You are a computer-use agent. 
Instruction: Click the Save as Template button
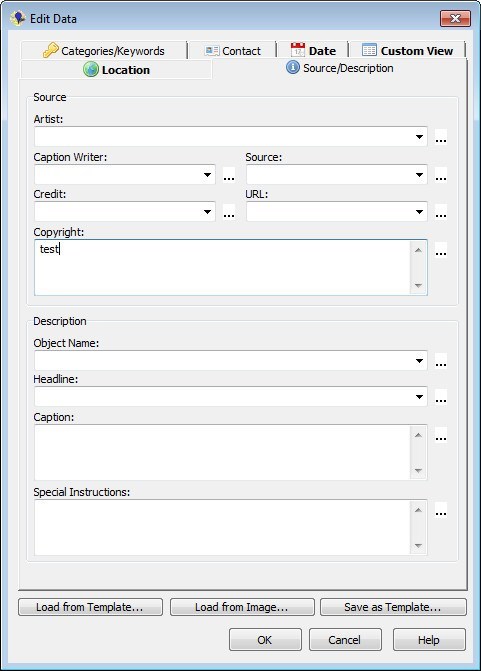[x=393, y=607]
